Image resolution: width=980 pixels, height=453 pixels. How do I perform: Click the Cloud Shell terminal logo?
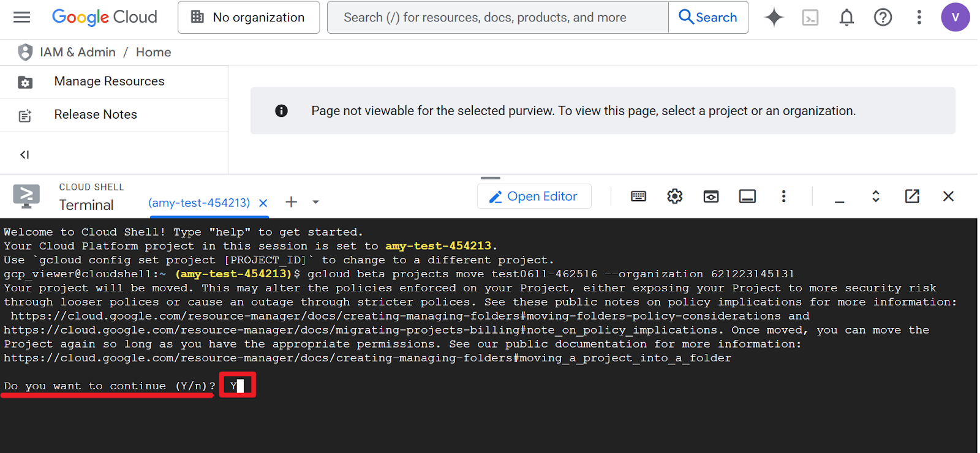tap(26, 196)
